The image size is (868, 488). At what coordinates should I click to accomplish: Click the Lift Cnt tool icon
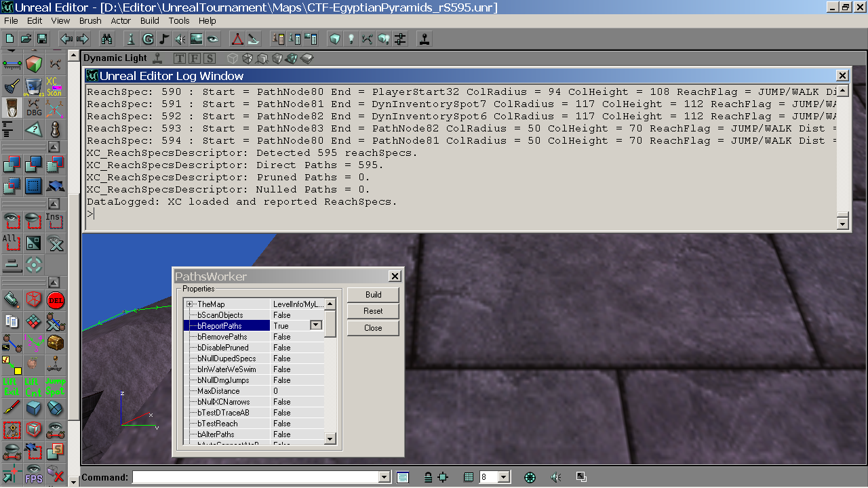(x=33, y=386)
